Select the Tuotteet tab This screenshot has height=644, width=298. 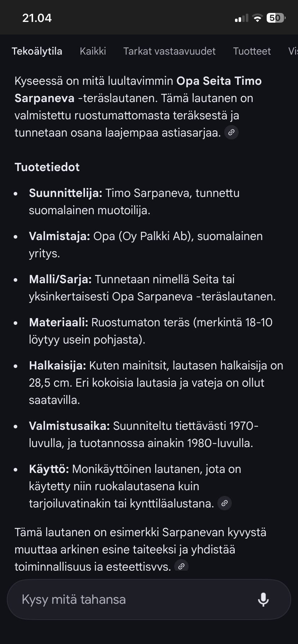tap(252, 51)
